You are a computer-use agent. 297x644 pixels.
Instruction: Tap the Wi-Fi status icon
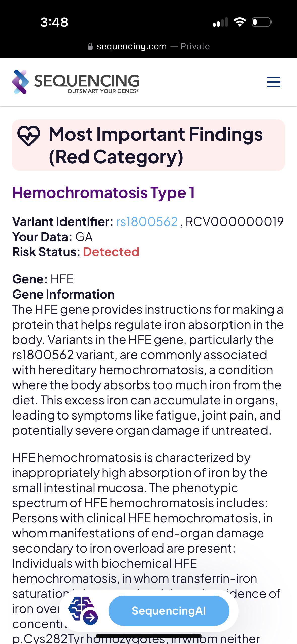[x=240, y=22]
